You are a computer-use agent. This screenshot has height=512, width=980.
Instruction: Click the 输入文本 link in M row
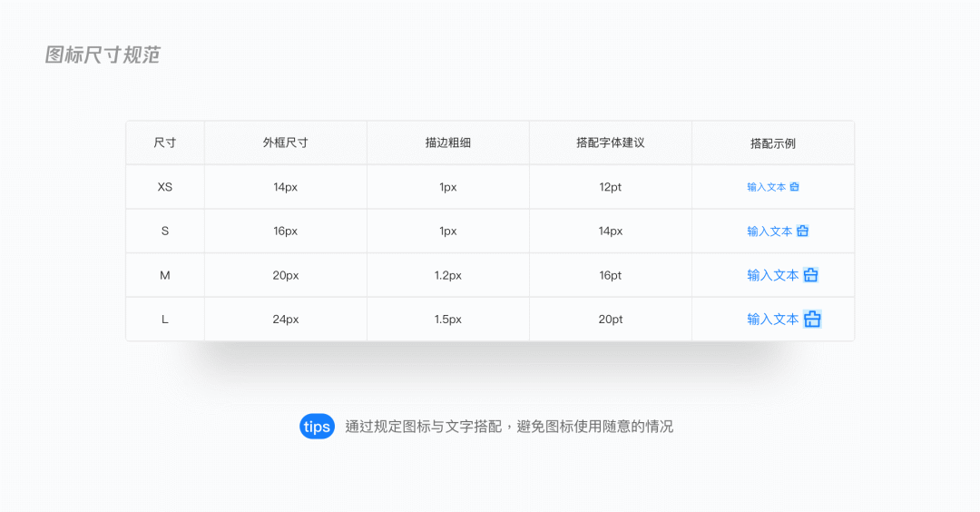(772, 275)
